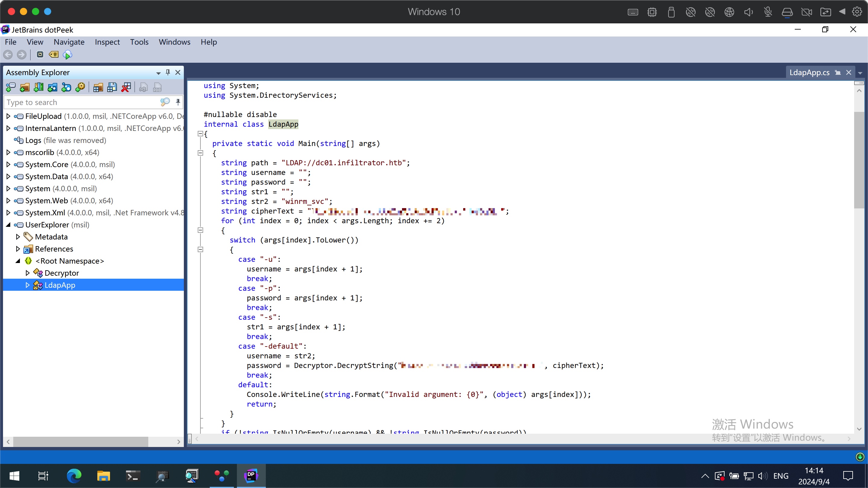Click the clear assembly list red X icon
The width and height of the screenshot is (868, 488).
click(126, 88)
